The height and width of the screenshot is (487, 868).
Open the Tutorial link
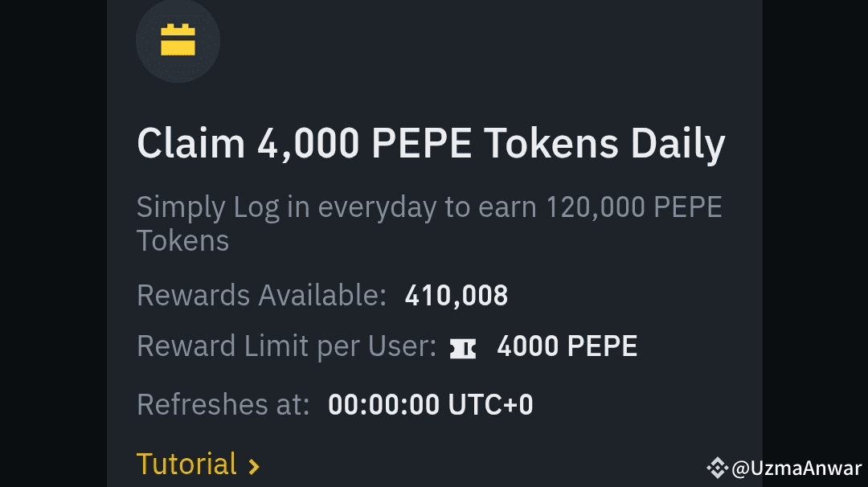click(186, 464)
